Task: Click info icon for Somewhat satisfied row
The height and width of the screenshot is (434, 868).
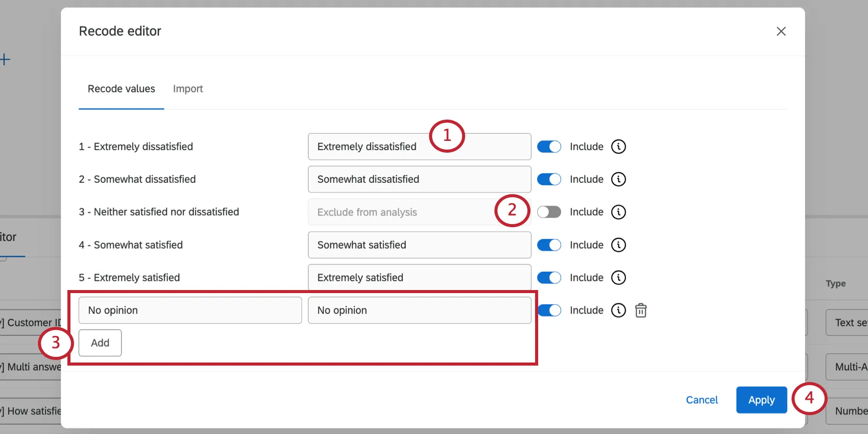Action: click(x=618, y=245)
